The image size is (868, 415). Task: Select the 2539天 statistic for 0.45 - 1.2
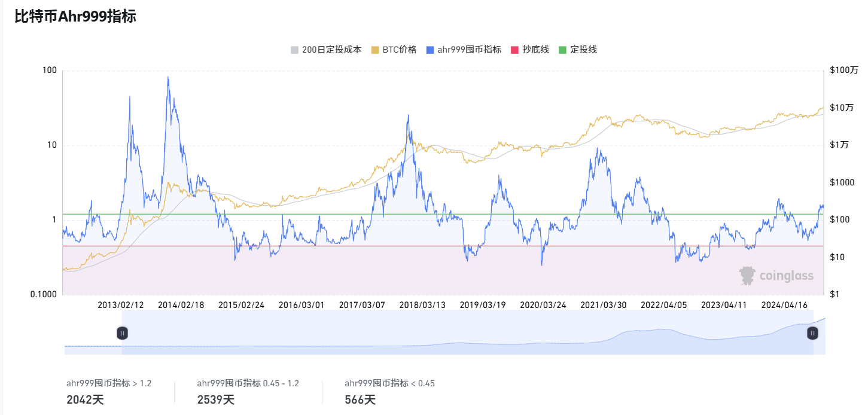click(215, 400)
